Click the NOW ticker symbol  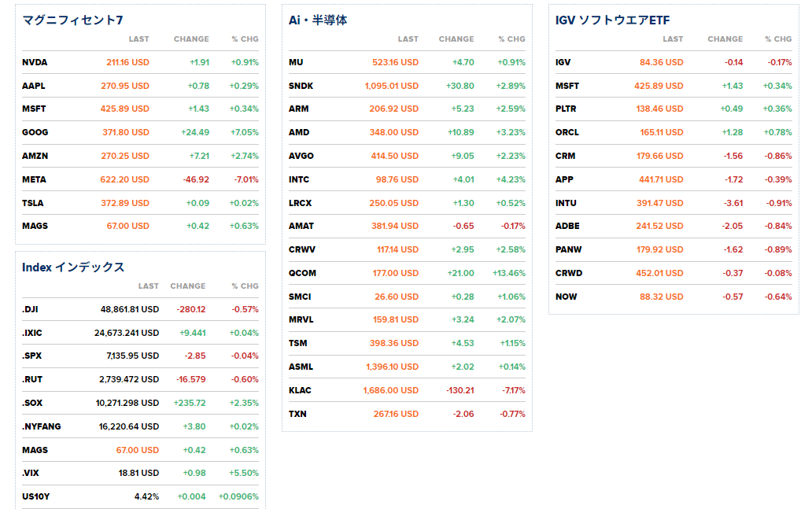566,297
